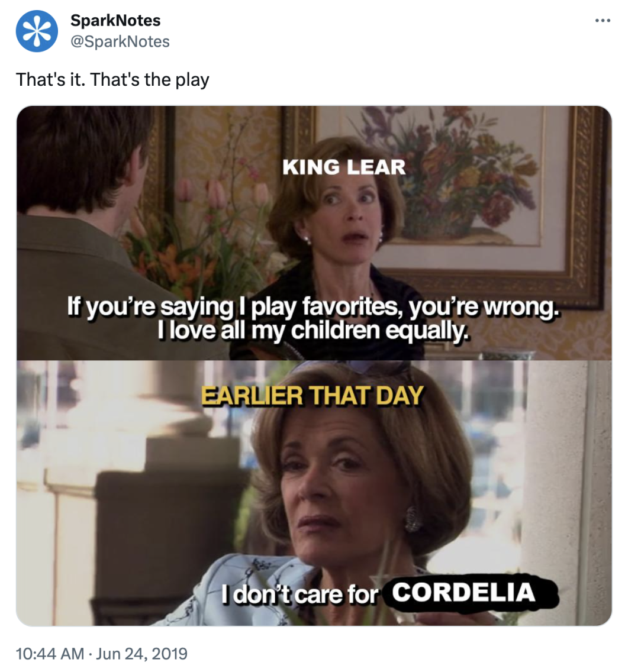Open the tweet's more options menu
Image resolution: width=625 pixels, height=672 pixels.
602,21
